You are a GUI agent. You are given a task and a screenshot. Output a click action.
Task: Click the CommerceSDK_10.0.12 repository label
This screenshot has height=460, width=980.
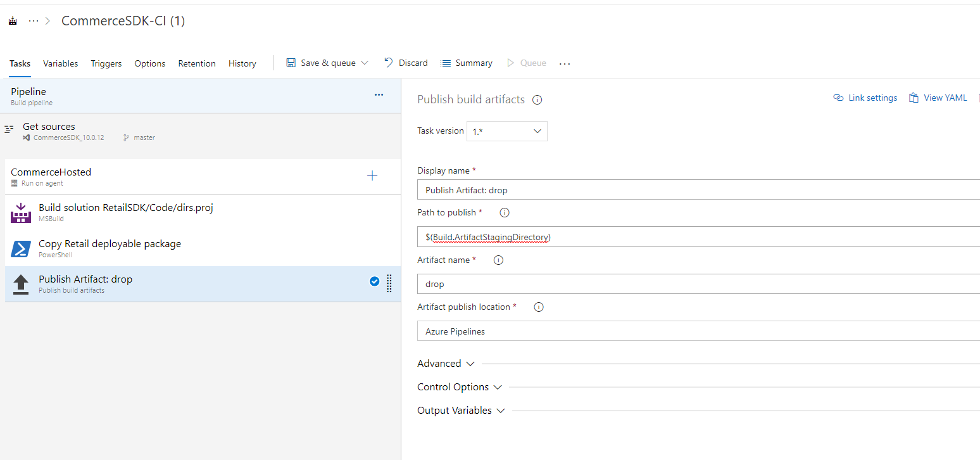[68, 137]
